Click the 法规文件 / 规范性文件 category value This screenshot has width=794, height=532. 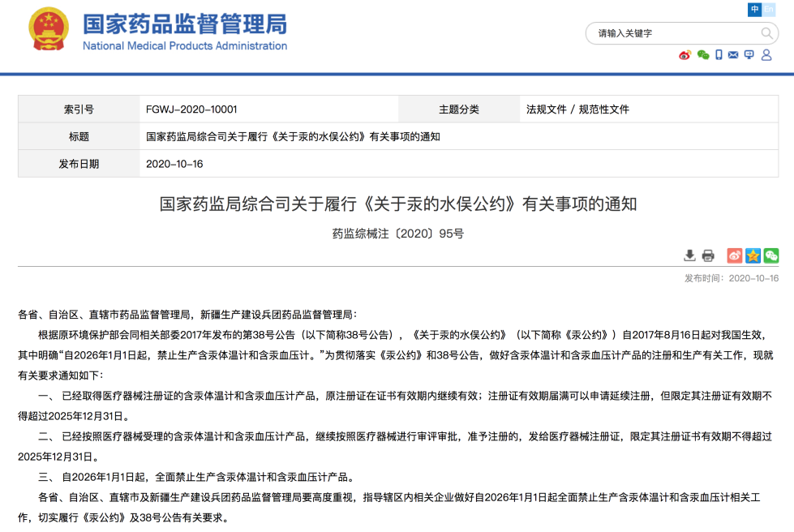577,109
